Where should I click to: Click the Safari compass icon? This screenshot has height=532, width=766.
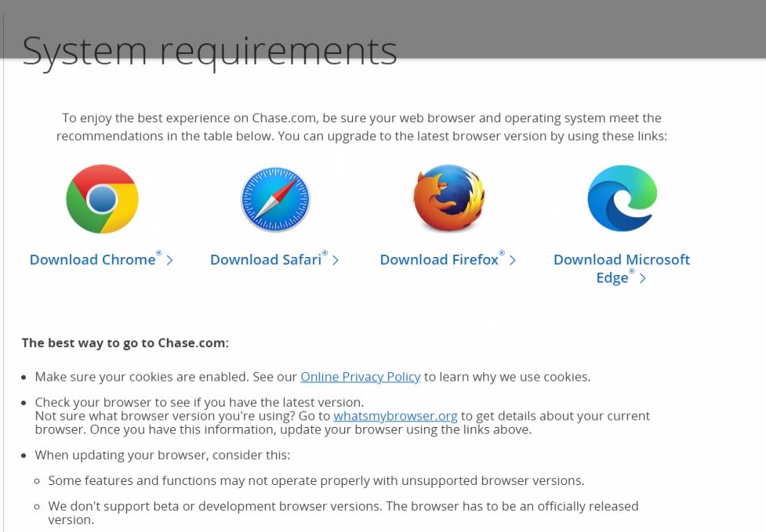tap(275, 199)
